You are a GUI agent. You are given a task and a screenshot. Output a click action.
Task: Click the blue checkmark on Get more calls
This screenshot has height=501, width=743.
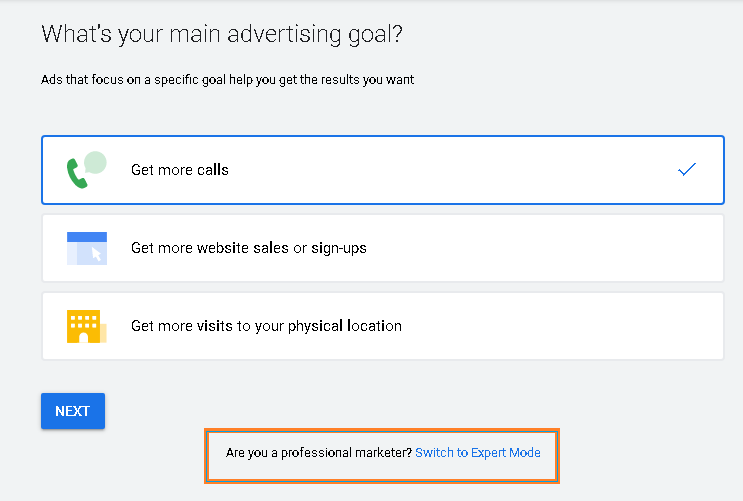click(687, 169)
